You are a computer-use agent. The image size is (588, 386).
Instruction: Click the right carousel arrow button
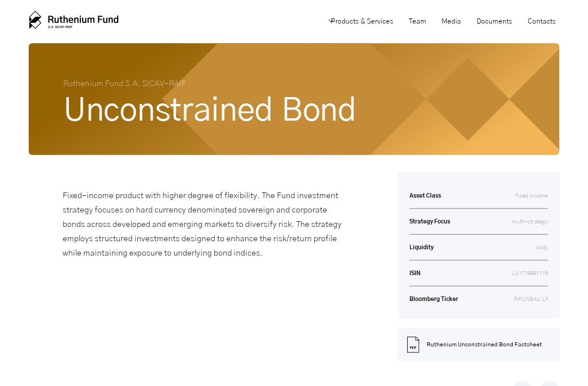549,384
